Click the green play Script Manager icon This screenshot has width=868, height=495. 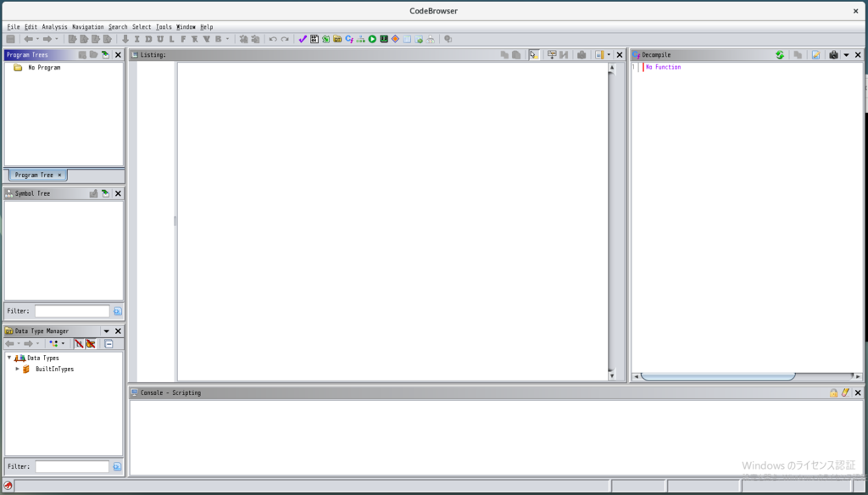[x=372, y=39]
